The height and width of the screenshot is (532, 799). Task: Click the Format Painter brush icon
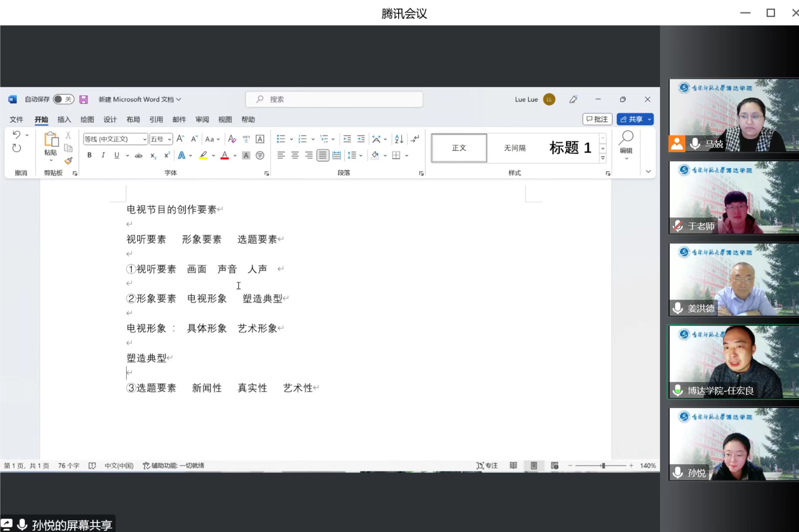68,161
